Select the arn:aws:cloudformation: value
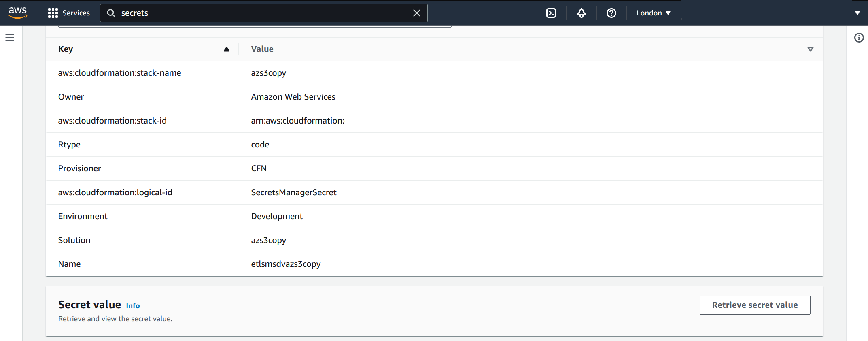868x341 pixels. pos(297,121)
